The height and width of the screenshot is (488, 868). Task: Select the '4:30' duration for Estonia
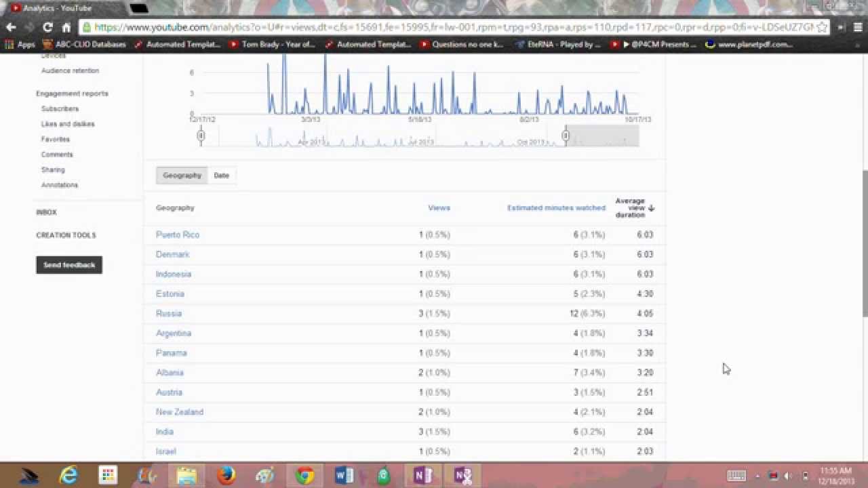click(x=645, y=293)
